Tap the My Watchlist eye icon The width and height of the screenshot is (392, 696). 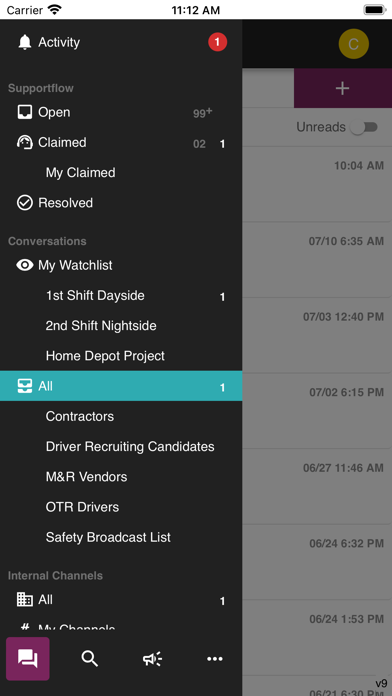pos(25,265)
